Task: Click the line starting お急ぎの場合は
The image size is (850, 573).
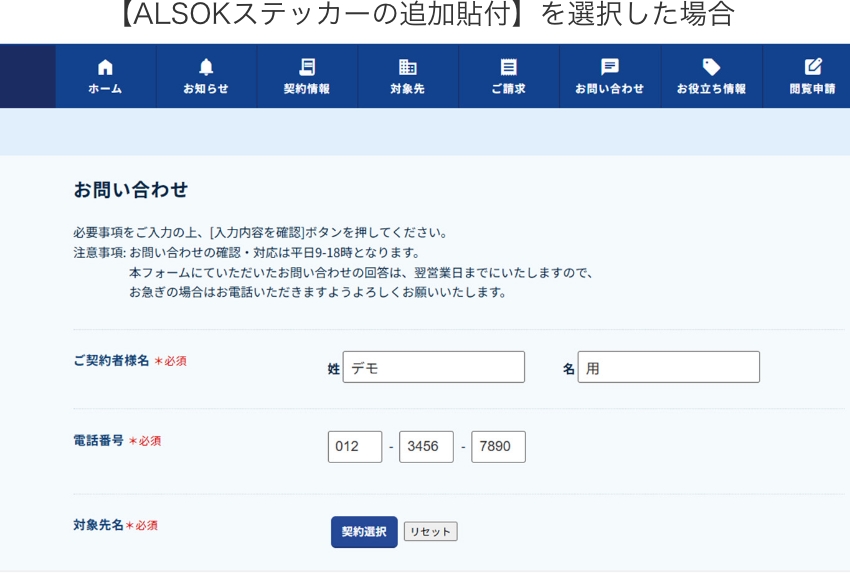Action: [x=318, y=292]
